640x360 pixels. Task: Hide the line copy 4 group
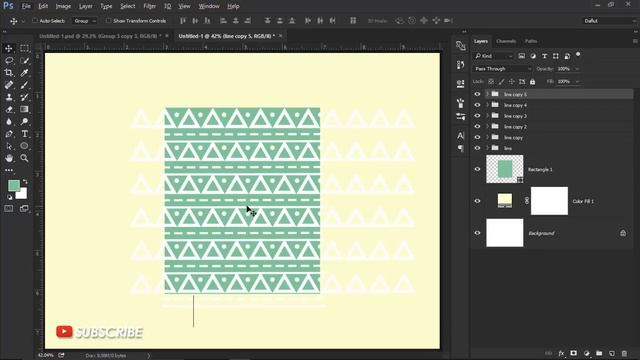tap(477, 105)
